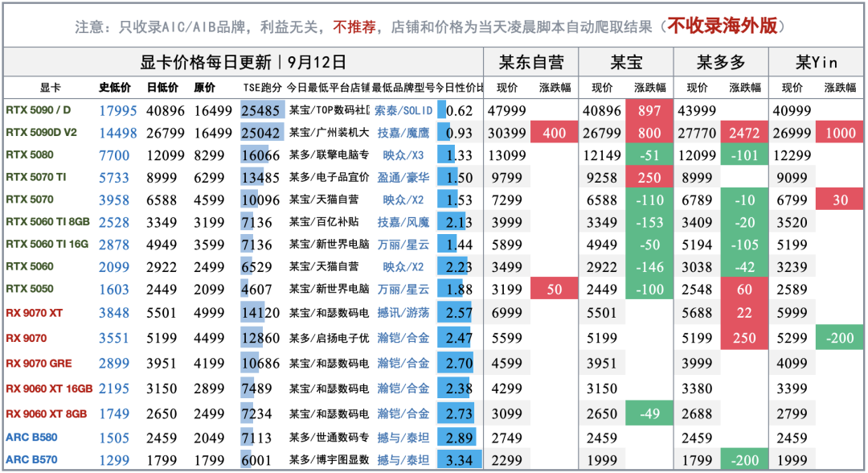The height and width of the screenshot is (473, 868).
Task: Click shop cell '某多/博宇图显数'
Action: (329, 459)
